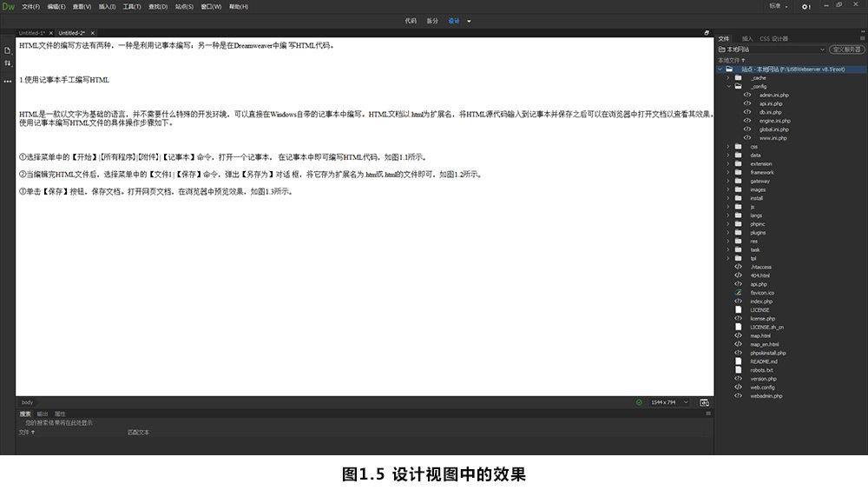Select the 设计 design view
Image resolution: width=868 pixels, height=490 pixels.
(454, 21)
